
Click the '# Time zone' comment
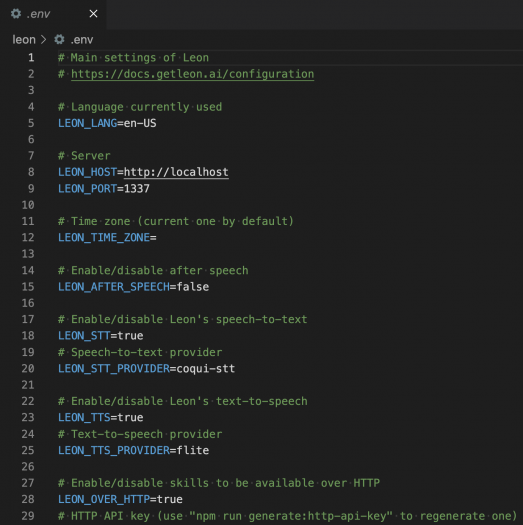tap(176, 221)
